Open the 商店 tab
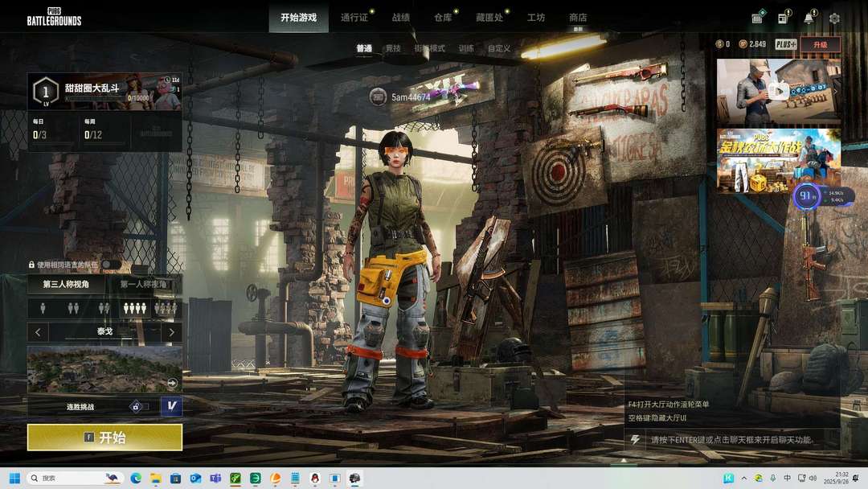Screen dimensions: 868x489 pyautogui.click(x=578, y=18)
